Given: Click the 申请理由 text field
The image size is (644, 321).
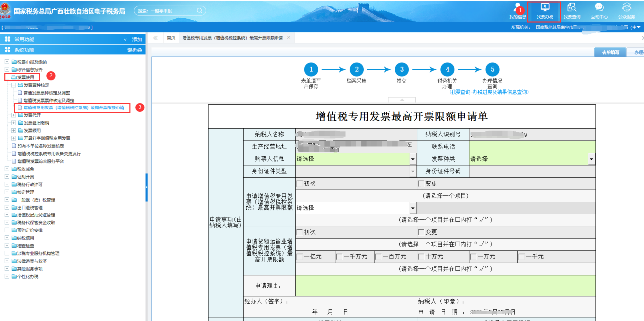Looking at the screenshot, I should click(x=445, y=286).
